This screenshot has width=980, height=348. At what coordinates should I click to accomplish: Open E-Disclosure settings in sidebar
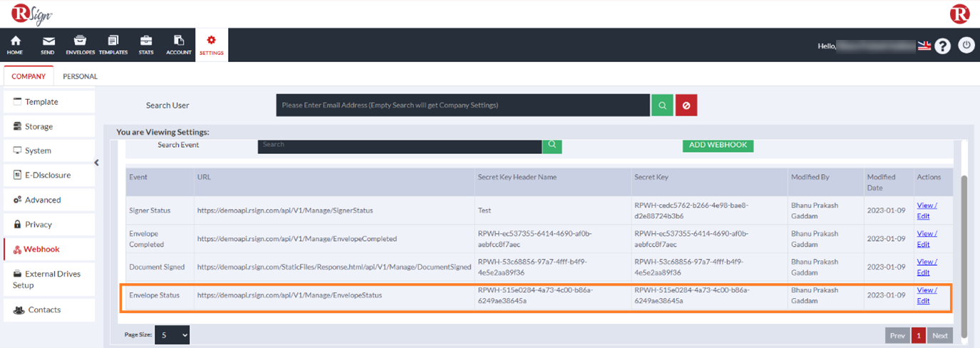pos(49,175)
